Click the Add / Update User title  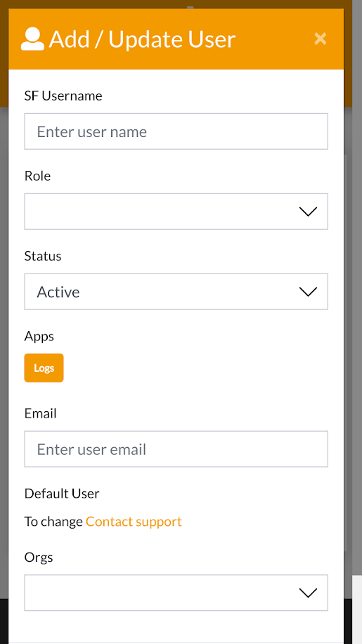142,39
